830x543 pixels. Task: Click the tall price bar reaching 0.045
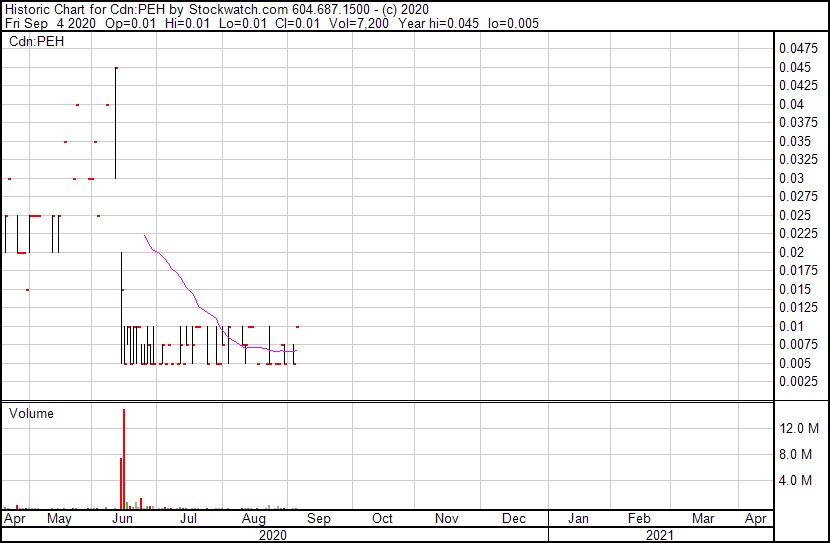116,120
